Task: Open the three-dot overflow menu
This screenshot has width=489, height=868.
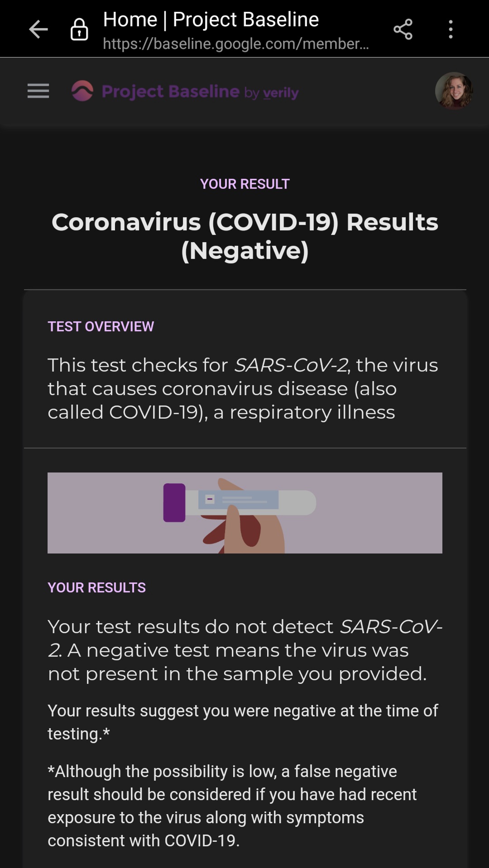Action: pos(451,29)
